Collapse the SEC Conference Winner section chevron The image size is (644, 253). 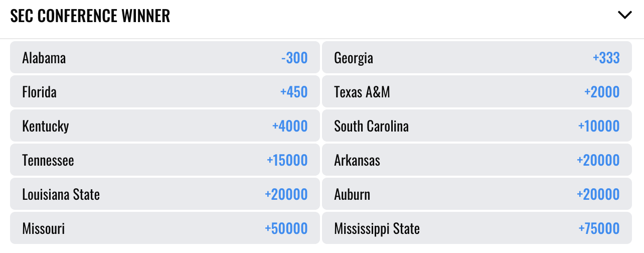[x=625, y=15]
